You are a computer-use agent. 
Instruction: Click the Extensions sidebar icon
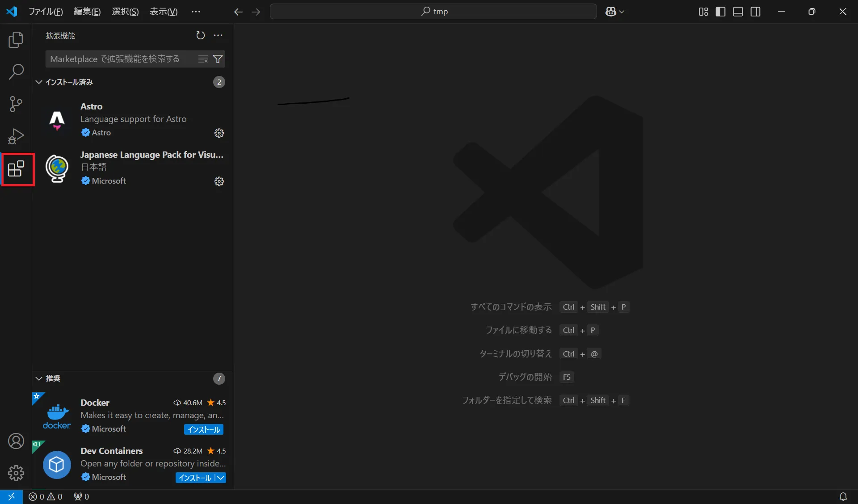click(x=16, y=168)
